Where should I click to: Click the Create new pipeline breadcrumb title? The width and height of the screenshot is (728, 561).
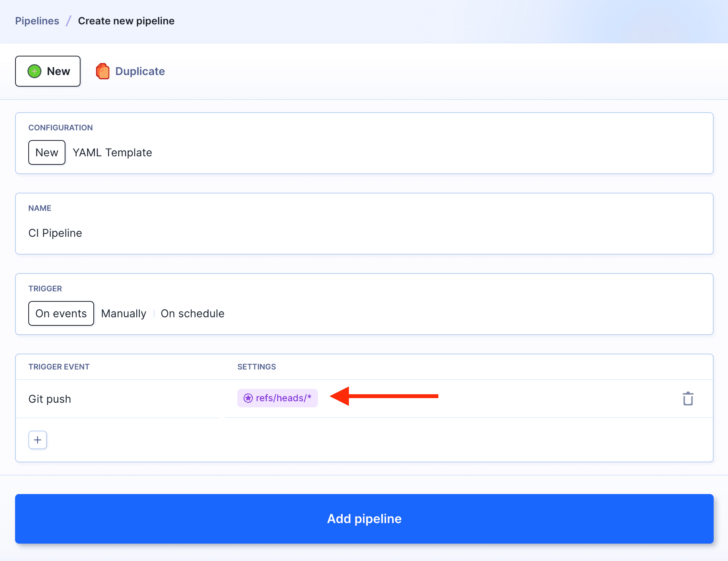pos(126,21)
